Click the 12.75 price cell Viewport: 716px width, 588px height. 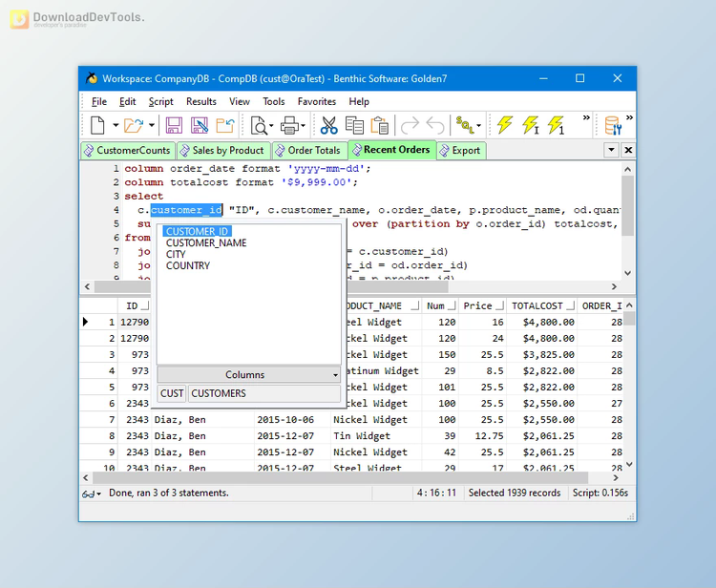click(482, 436)
